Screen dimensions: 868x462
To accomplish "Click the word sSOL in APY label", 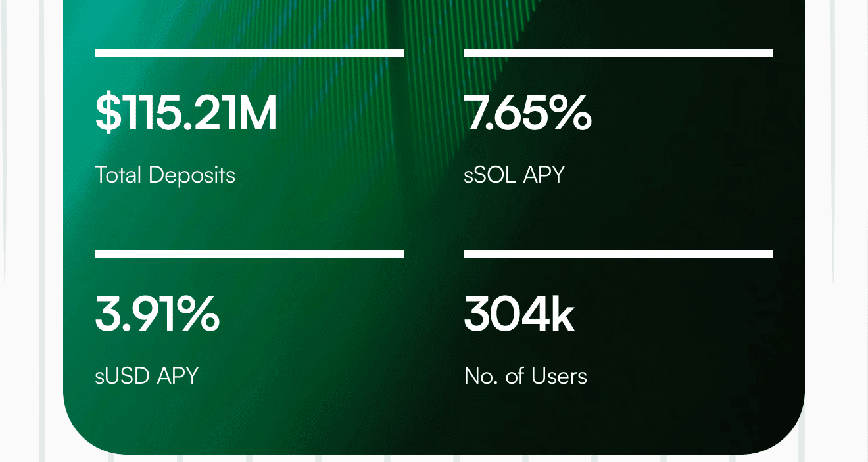I will tap(490, 175).
